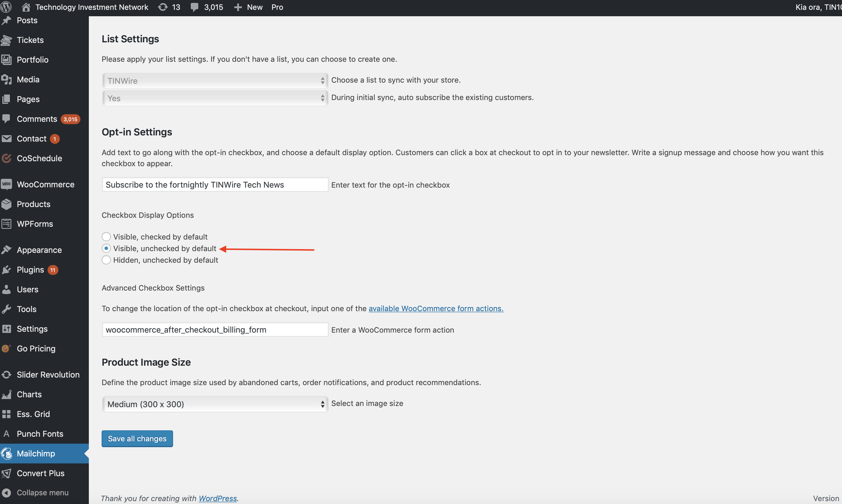Open Products in the sidebar menu
This screenshot has height=504, width=842.
(33, 204)
